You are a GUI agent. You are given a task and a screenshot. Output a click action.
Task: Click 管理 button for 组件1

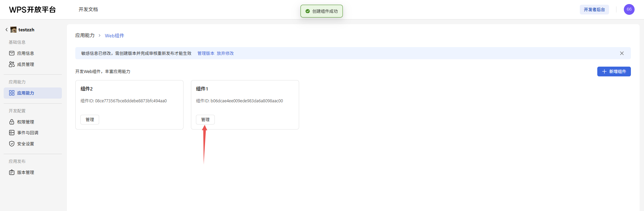pyautogui.click(x=205, y=119)
